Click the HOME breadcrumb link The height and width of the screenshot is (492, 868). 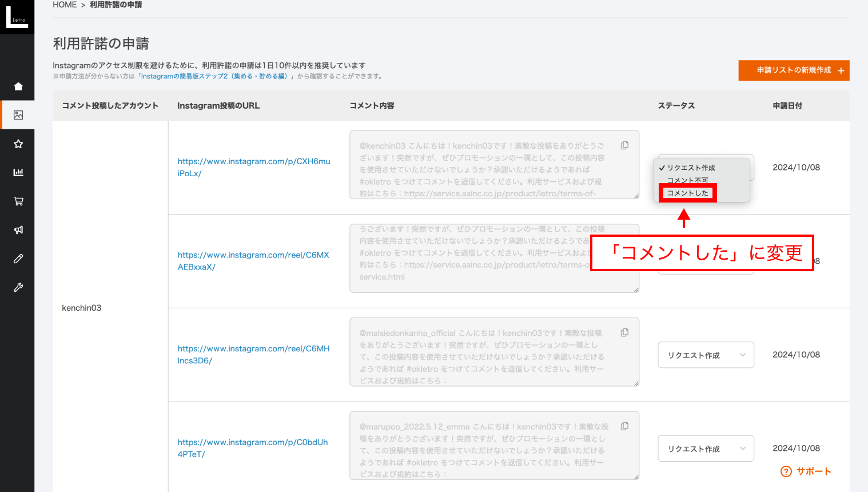click(65, 5)
